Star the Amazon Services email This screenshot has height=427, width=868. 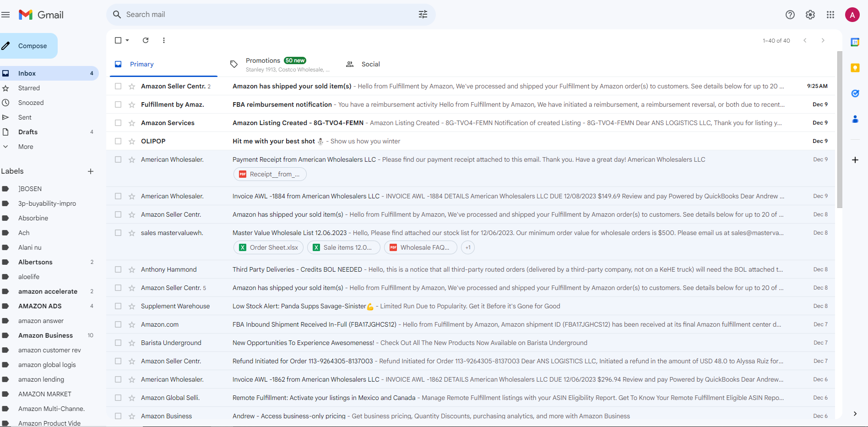(x=132, y=123)
